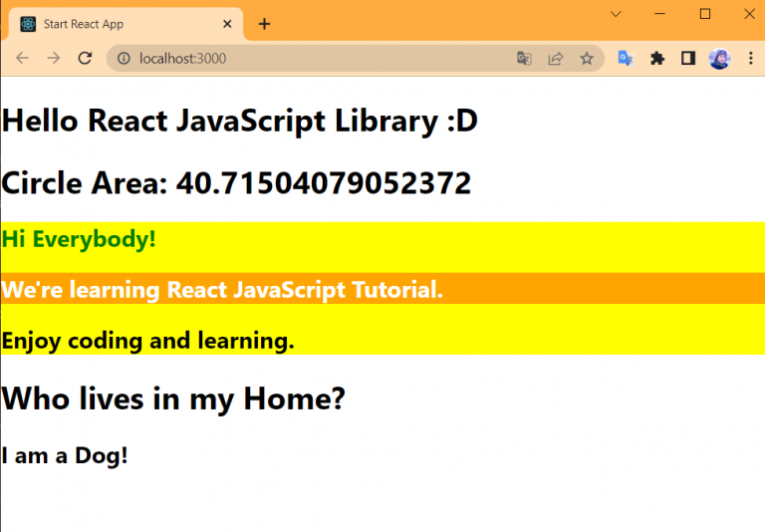Click the Forward navigation arrow
This screenshot has height=532, width=765.
coord(54,59)
